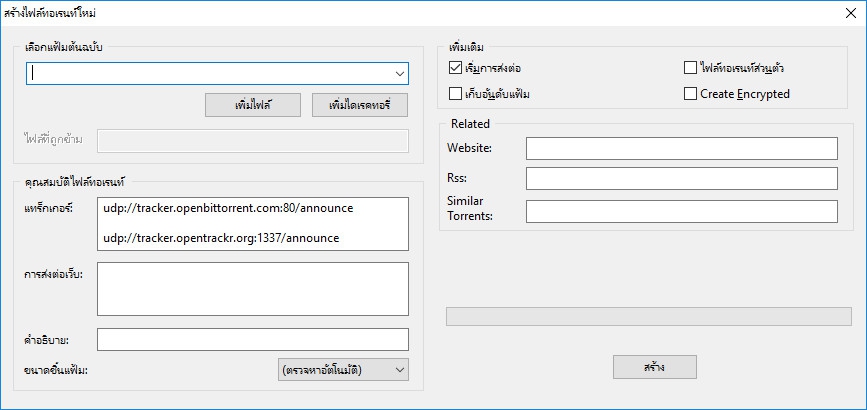
Task: Click the web seeds text area
Action: click(253, 289)
